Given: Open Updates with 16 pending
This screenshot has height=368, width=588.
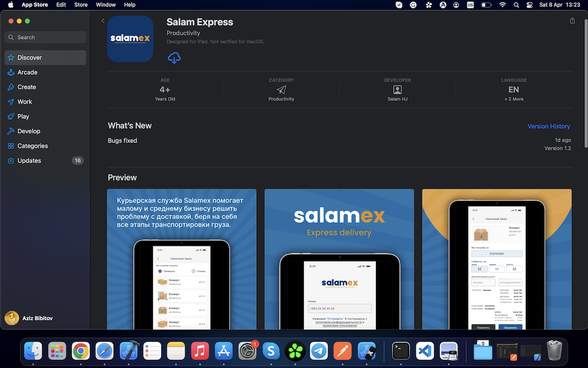Looking at the screenshot, I should tap(46, 160).
